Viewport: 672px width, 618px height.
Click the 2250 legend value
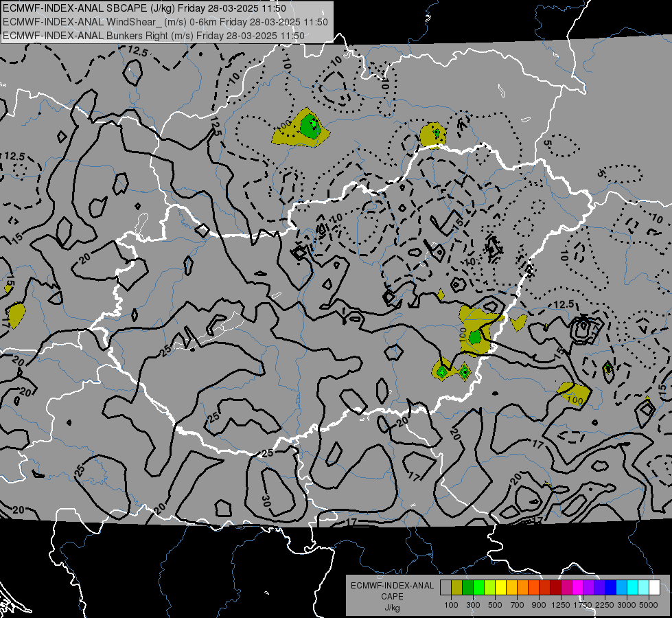click(x=605, y=605)
